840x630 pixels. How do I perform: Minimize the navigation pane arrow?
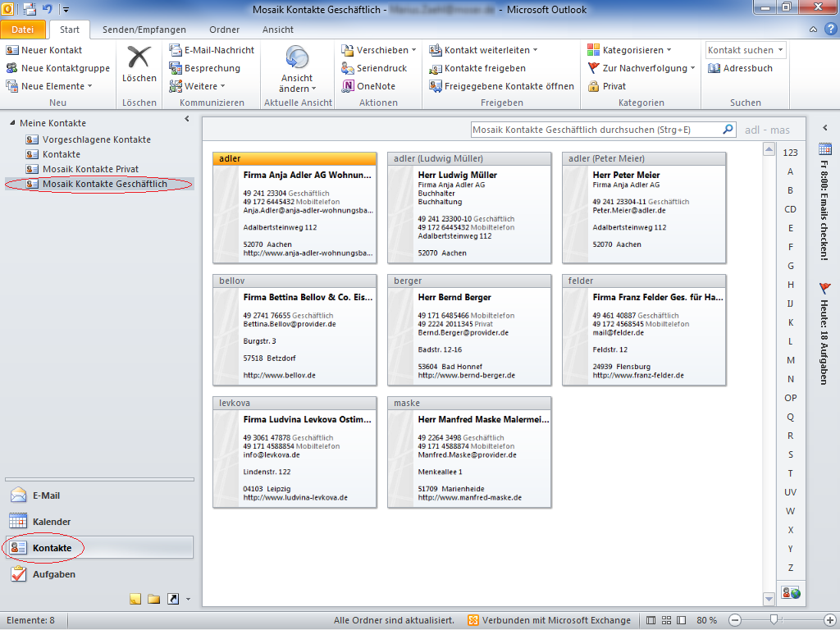[x=187, y=119]
